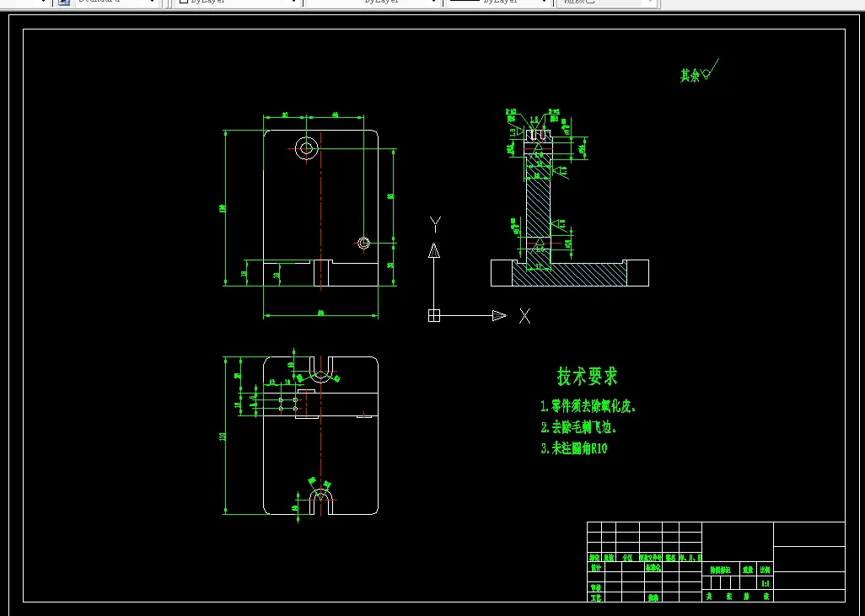Image resolution: width=865 pixels, height=616 pixels.
Task: Select note 3.未注圆角R10
Action: point(574,448)
